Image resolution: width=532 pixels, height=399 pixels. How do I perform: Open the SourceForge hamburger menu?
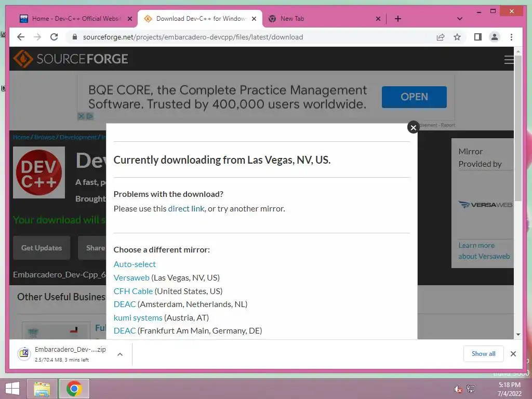pos(509,60)
